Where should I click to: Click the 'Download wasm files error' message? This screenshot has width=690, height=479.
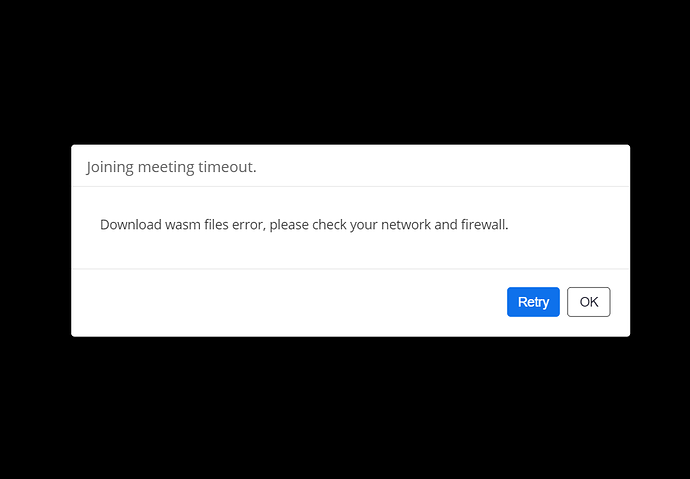(x=303, y=225)
